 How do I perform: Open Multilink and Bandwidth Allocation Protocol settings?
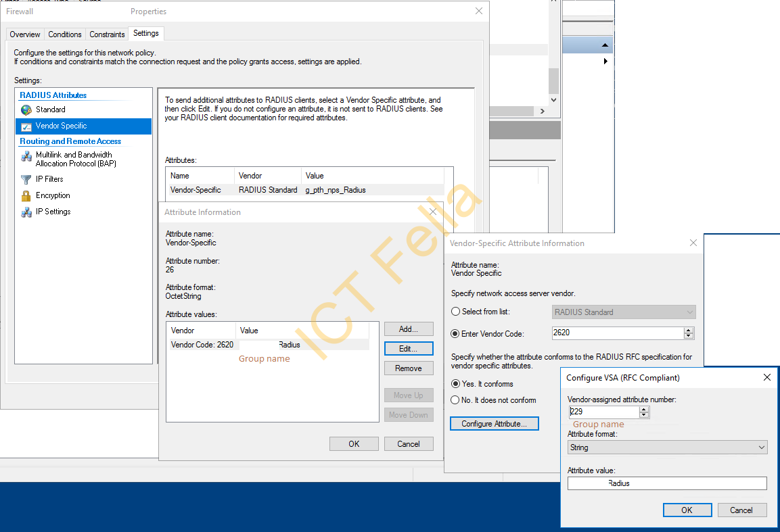coord(72,159)
